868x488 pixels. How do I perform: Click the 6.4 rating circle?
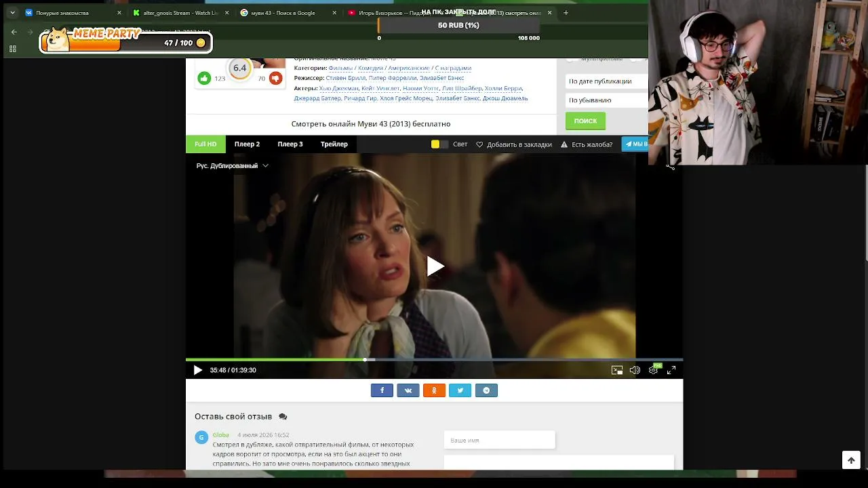[x=239, y=68]
